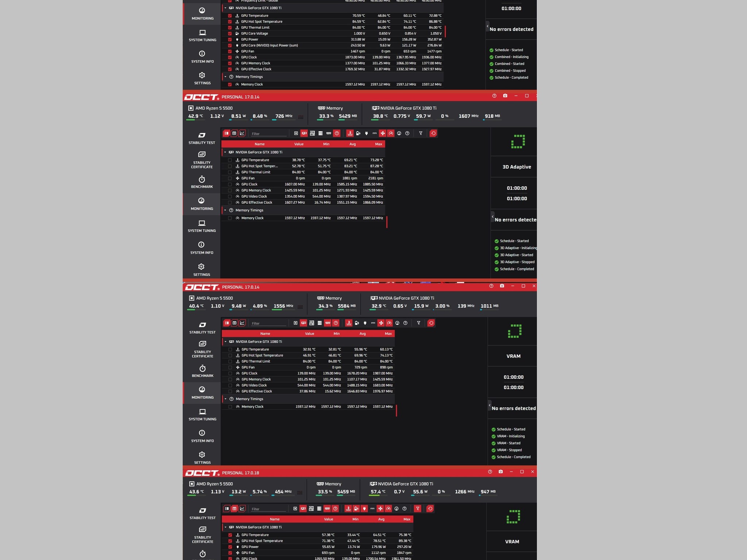Check GPU Video Clock in 3D Adaptive window
The image size is (747, 560).
coord(230,197)
